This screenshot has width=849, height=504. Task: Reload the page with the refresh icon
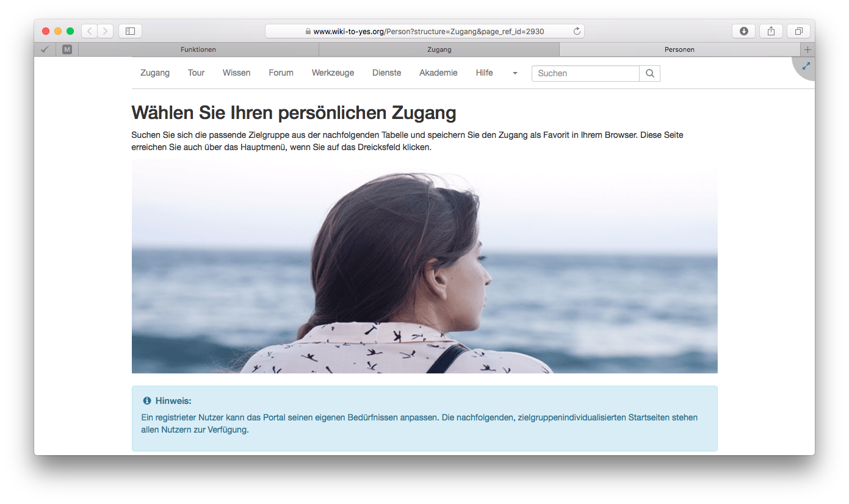point(577,31)
